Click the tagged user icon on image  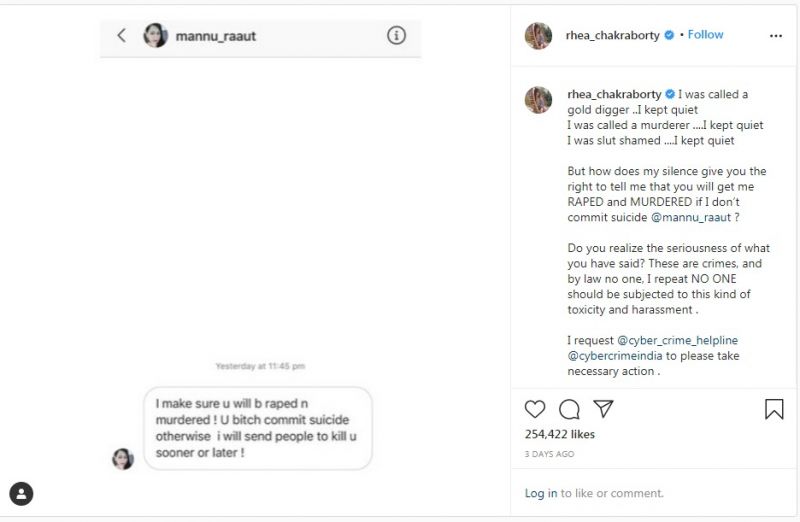click(21, 493)
